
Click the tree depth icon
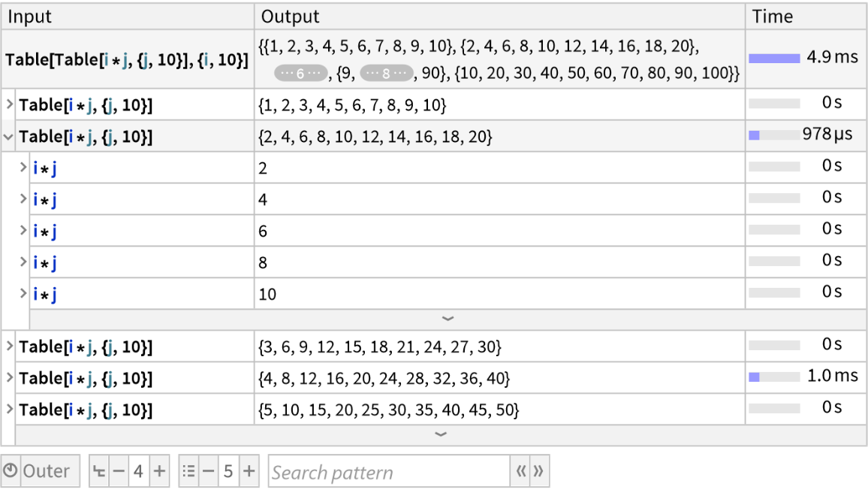pyautogui.click(x=99, y=472)
